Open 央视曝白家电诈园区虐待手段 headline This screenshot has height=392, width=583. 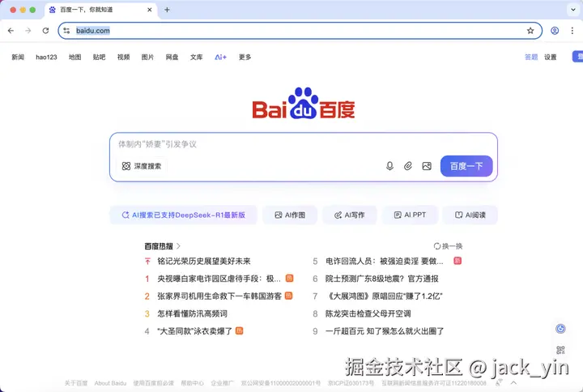(x=219, y=279)
